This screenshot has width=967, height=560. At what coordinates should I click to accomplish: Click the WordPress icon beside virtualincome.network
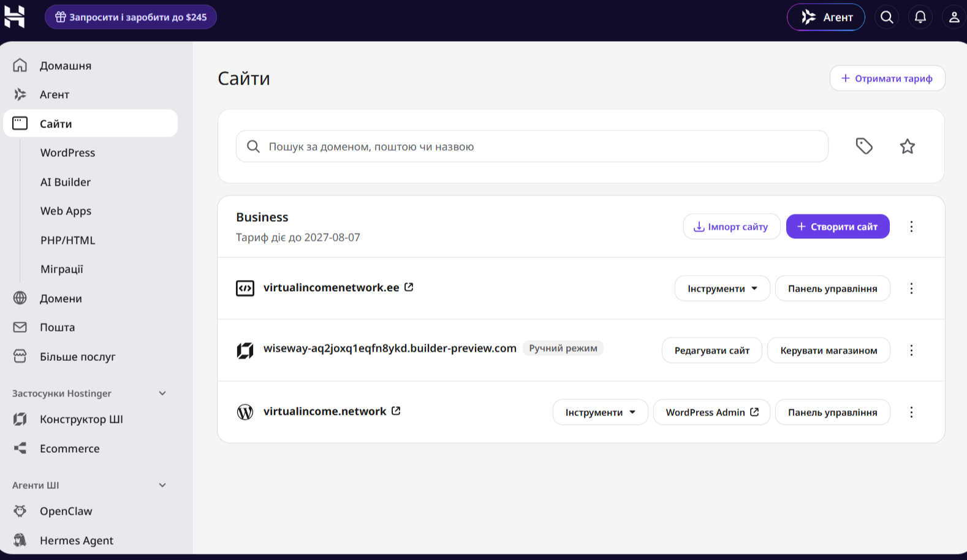pos(245,412)
